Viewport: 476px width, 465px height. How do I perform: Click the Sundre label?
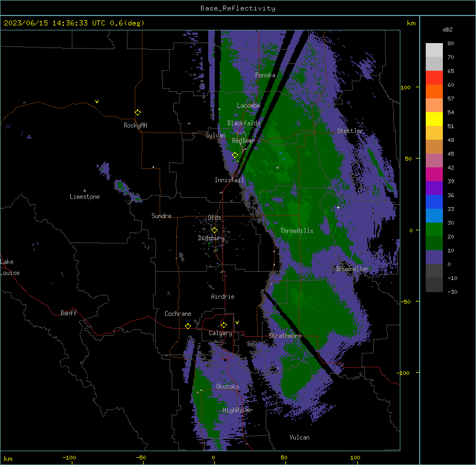161,216
